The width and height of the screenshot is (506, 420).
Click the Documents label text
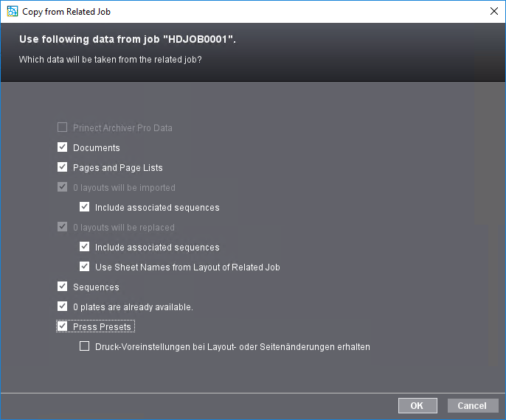click(96, 147)
